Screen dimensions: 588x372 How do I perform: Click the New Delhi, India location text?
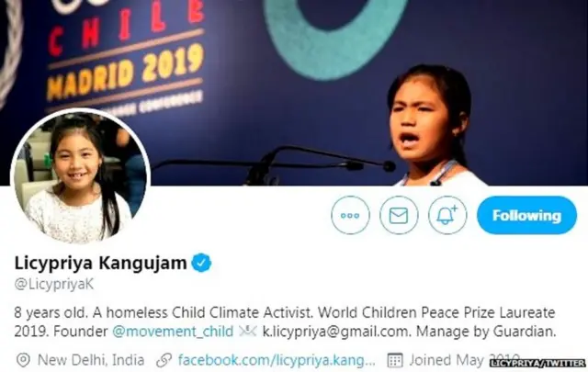[x=91, y=360]
